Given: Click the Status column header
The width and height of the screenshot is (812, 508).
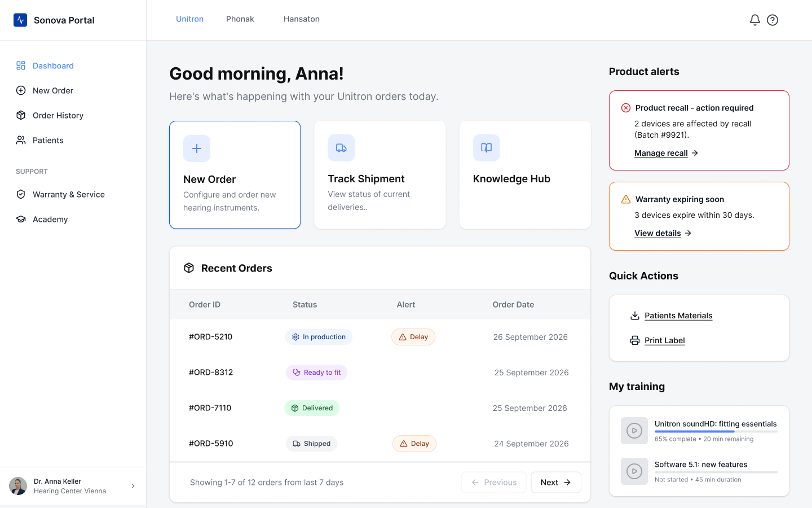Looking at the screenshot, I should (x=304, y=305).
